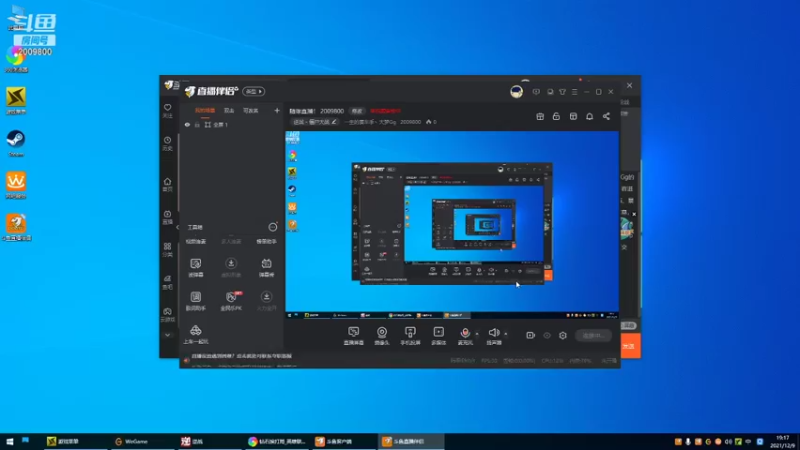Screen dimensions: 800x450
Task: Select the middle toolbox category tab
Action: pos(231,241)
